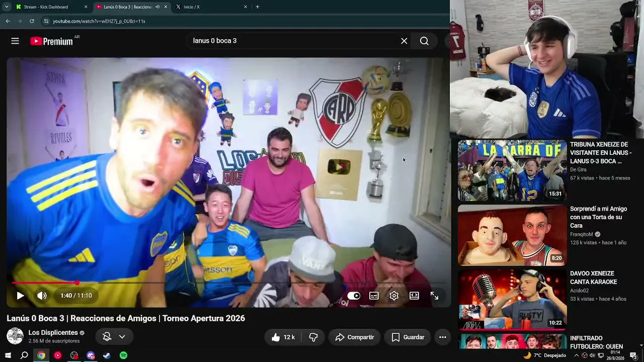Mute the video volume speaker
Viewport: 644px width, 362px height.
[x=42, y=296]
